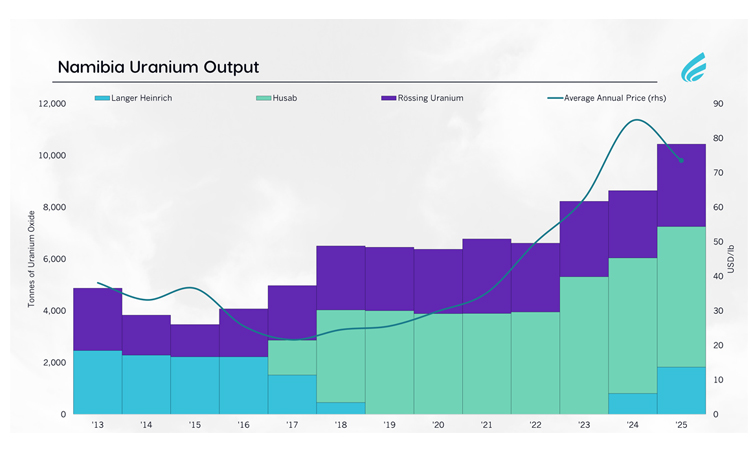Click the Langer Heinrich legend color swatch
Screen dimensions: 751x451
click(102, 98)
